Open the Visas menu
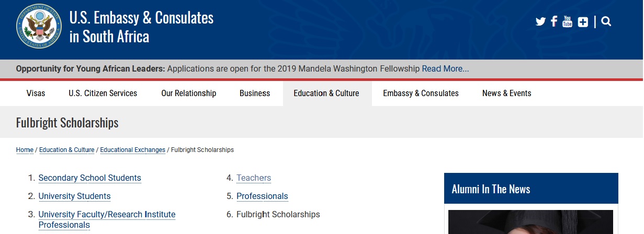The image size is (644, 234). (x=36, y=93)
